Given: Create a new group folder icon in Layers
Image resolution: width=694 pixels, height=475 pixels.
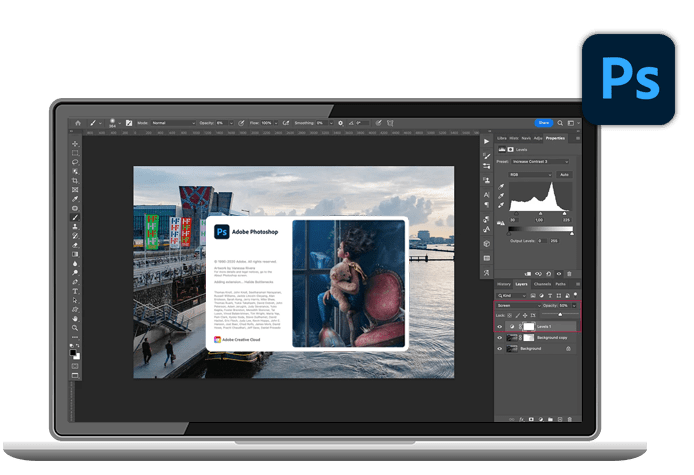Looking at the screenshot, I should pos(550,419).
